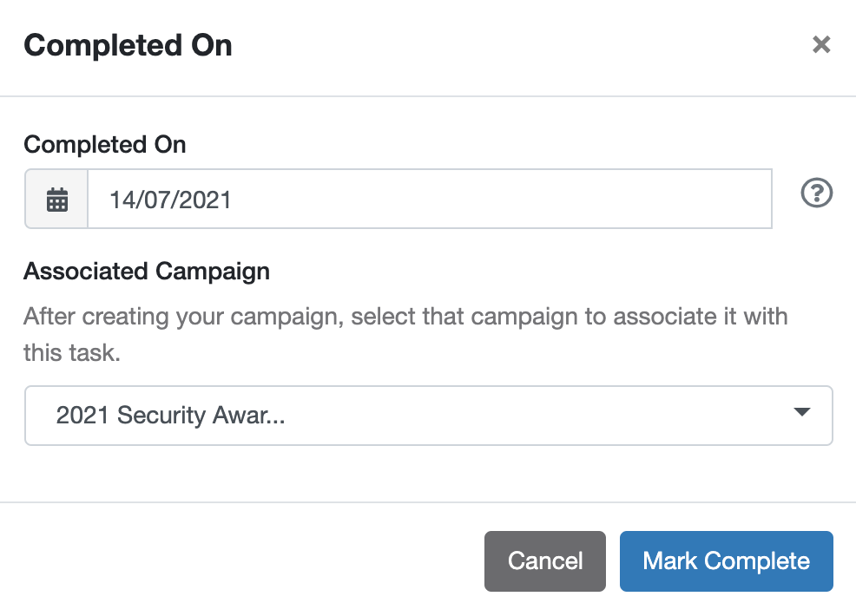Place cursor in blank area of date field
The height and width of the screenshot is (616, 856).
[491, 200]
